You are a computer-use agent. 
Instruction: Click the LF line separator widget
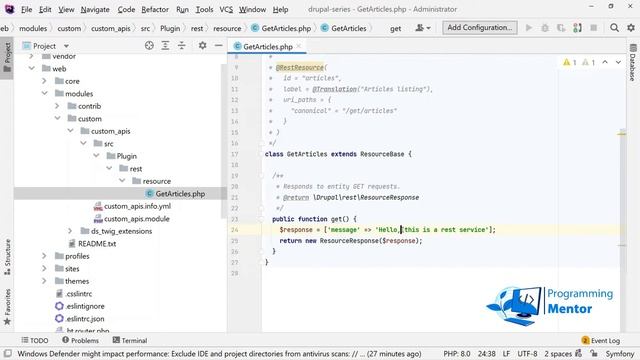[x=506, y=353]
